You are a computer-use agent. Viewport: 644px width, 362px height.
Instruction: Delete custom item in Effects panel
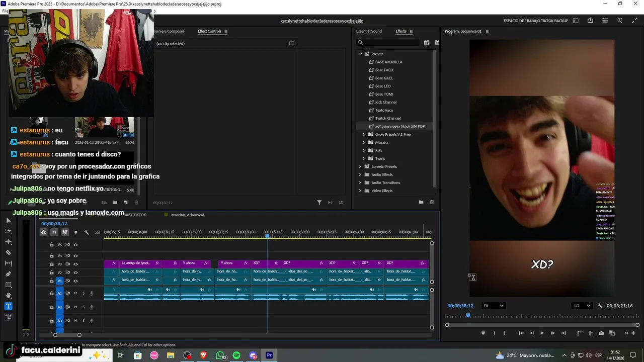[x=432, y=202]
